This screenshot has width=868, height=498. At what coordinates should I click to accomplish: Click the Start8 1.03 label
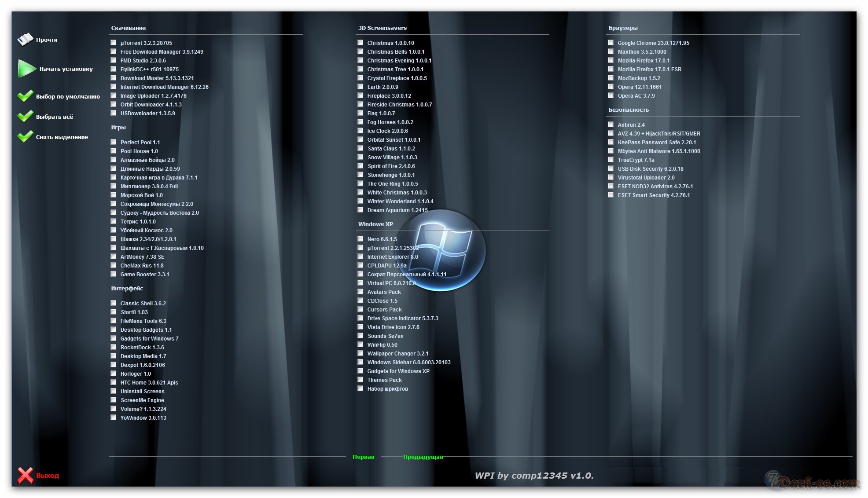134,312
